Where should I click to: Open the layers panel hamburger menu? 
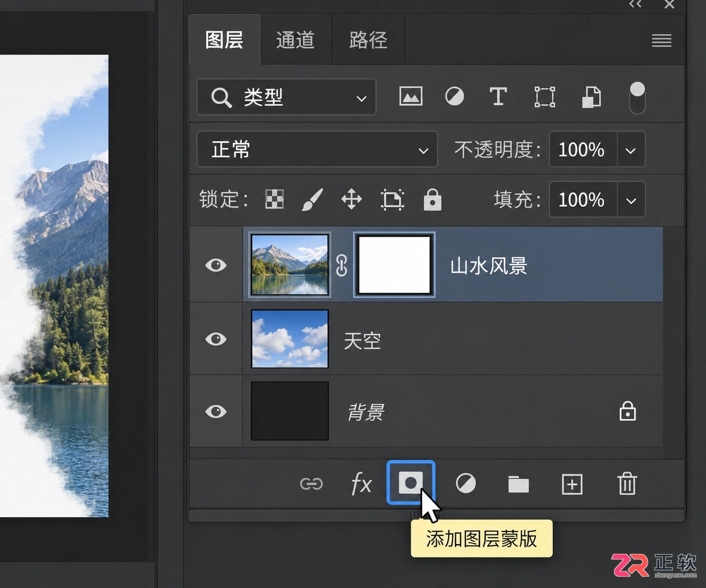(x=661, y=41)
